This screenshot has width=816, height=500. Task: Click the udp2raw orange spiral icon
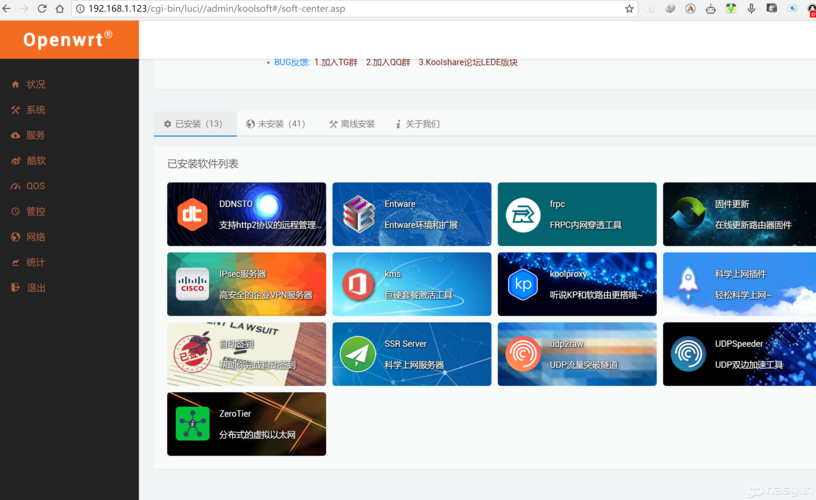tap(523, 354)
